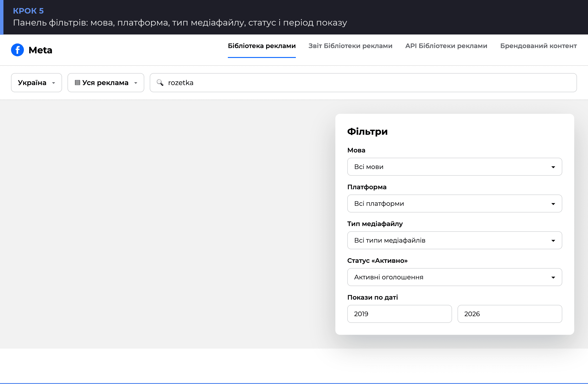
Task: Expand the Всі платформи platform dropdown
Action: click(x=455, y=203)
